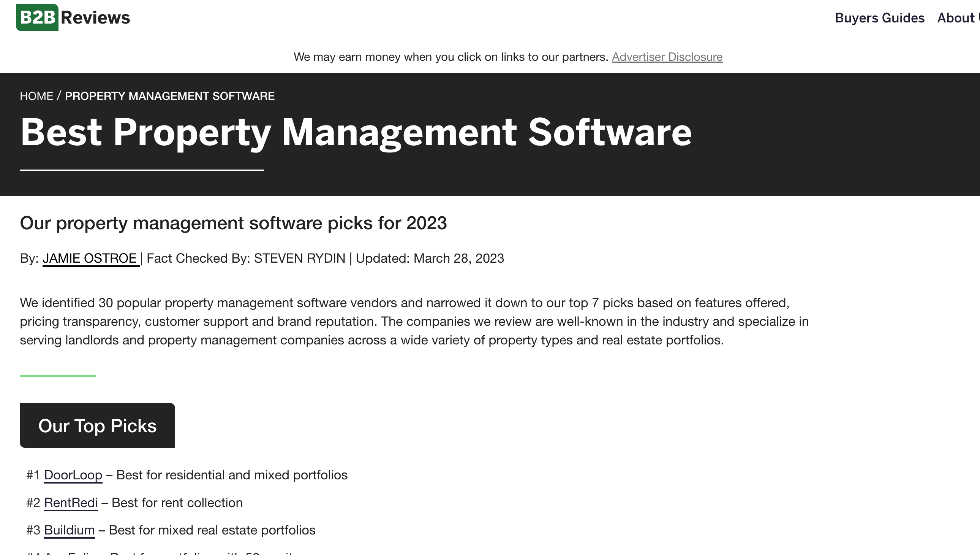Click the #1 DoorLoop description text
Viewport: 980px width, 555px height.
point(229,475)
